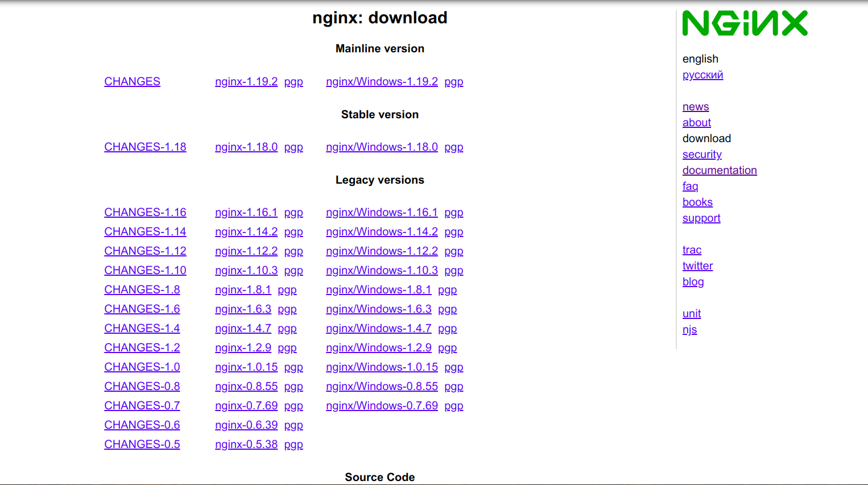Open the security page

[702, 154]
